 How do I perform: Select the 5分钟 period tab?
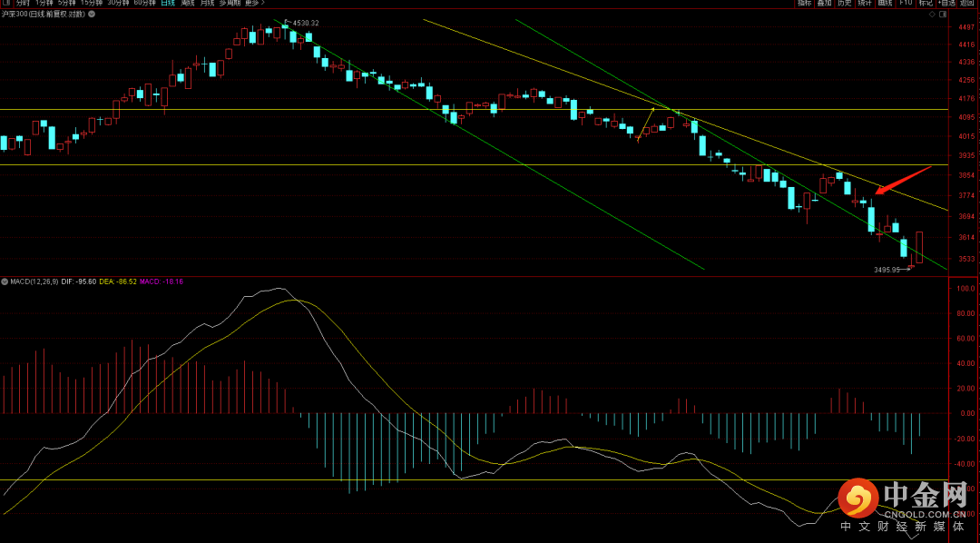68,4
